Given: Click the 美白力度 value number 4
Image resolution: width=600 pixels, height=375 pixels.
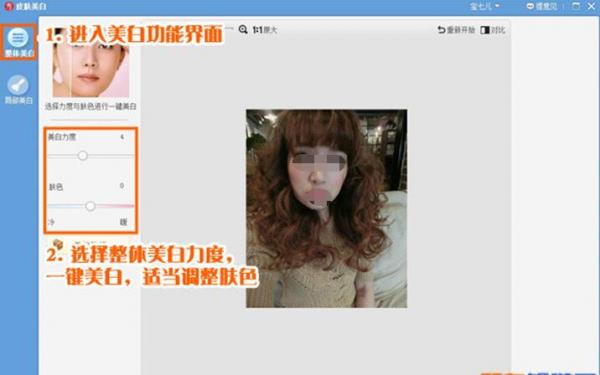Looking at the screenshot, I should pos(122,137).
